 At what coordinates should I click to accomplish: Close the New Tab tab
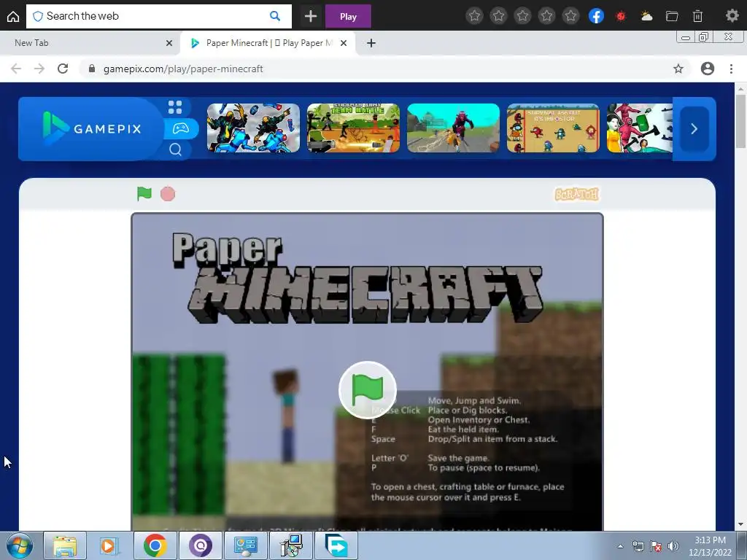[169, 43]
